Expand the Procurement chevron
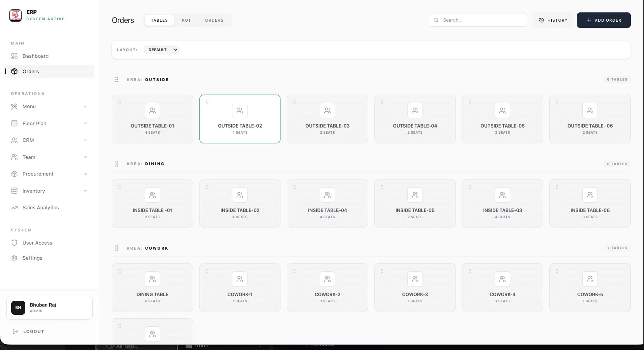 coord(85,174)
